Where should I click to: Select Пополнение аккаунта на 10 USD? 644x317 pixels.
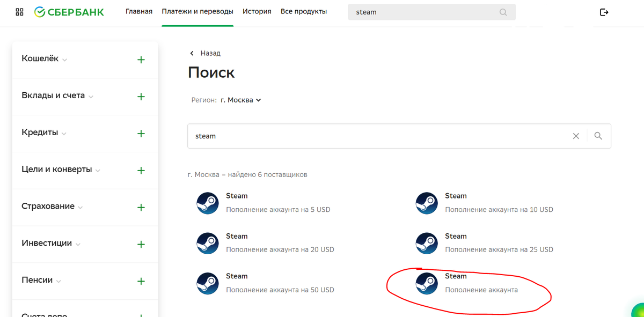(499, 210)
